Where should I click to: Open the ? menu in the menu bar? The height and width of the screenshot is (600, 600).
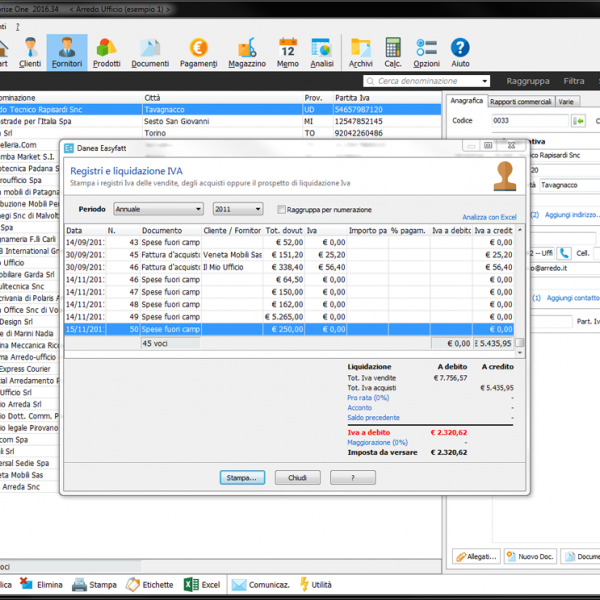click(17, 26)
